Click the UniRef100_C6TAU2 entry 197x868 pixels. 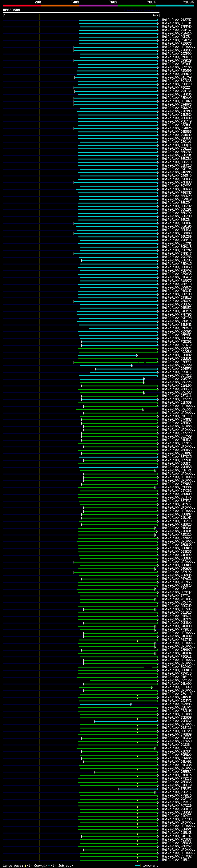tap(176, 64)
